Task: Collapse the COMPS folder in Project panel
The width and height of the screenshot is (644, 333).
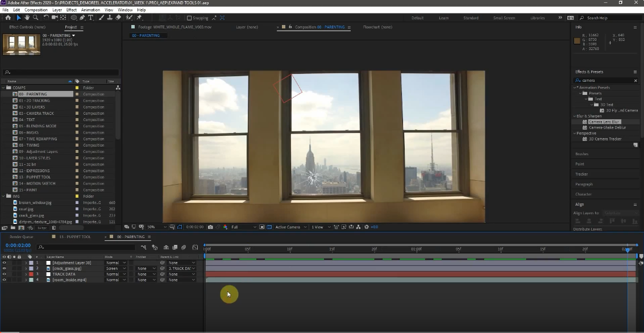Action: pos(3,88)
